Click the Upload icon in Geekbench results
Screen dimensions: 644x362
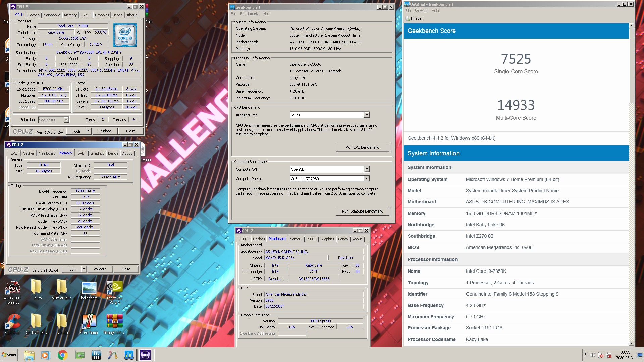pyautogui.click(x=408, y=19)
